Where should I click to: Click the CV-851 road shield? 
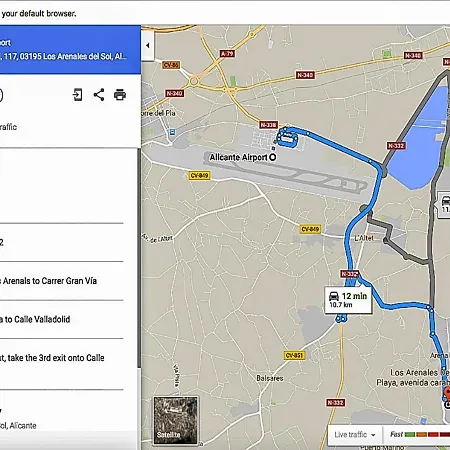tap(295, 355)
